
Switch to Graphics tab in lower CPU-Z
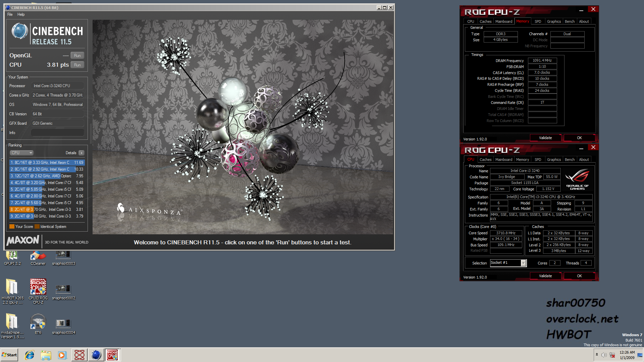(x=554, y=160)
